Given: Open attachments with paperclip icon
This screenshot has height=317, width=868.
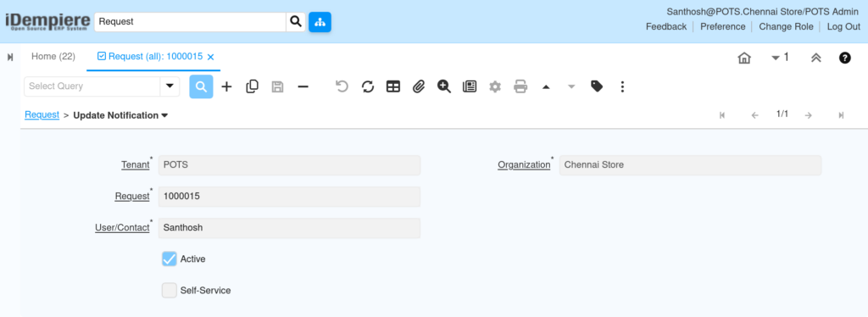Looking at the screenshot, I should click(419, 86).
